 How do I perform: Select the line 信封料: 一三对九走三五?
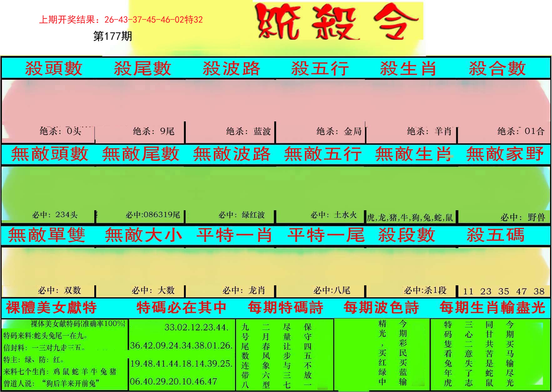click(44, 348)
